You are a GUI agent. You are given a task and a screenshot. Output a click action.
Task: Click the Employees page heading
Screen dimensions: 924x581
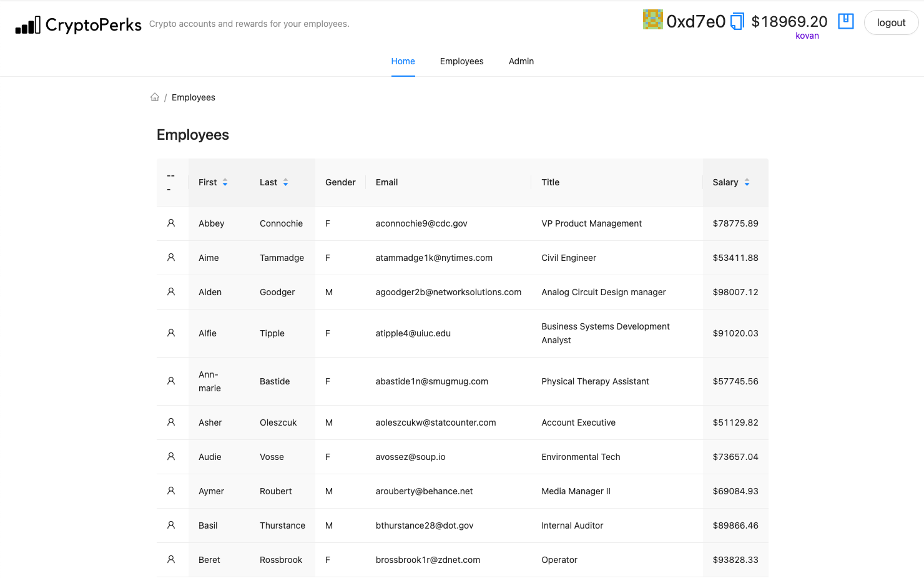click(193, 135)
